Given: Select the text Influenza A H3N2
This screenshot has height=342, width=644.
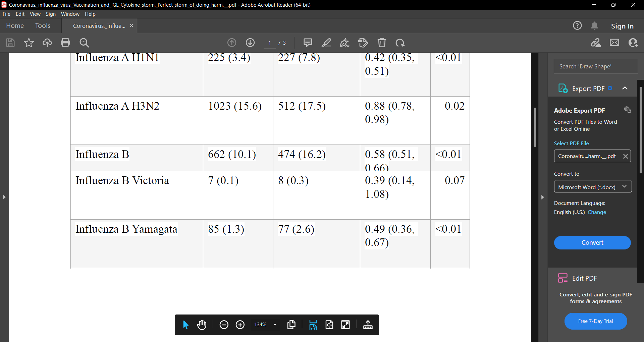Looking at the screenshot, I should pos(117,106).
